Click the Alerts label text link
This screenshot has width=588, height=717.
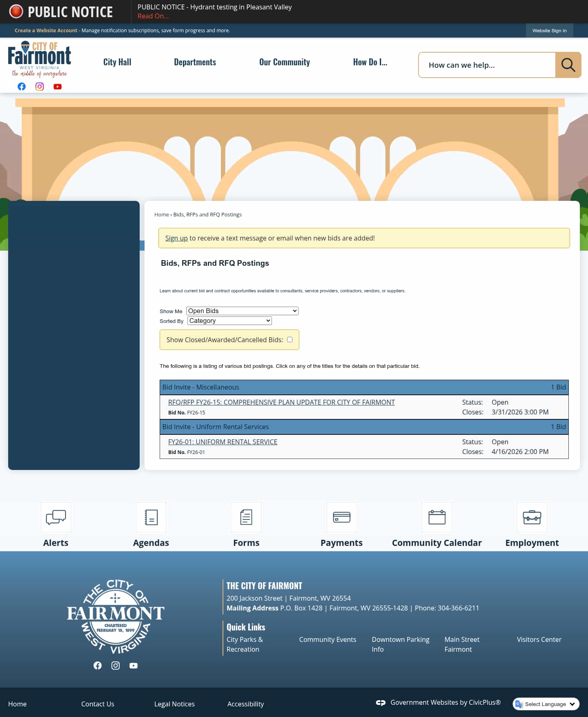tap(56, 543)
